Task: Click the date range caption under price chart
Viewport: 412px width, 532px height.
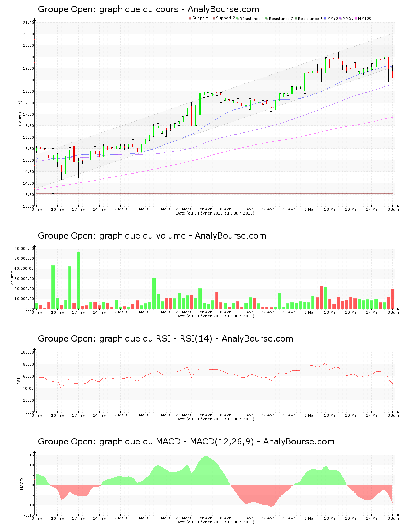Action: click(x=215, y=213)
